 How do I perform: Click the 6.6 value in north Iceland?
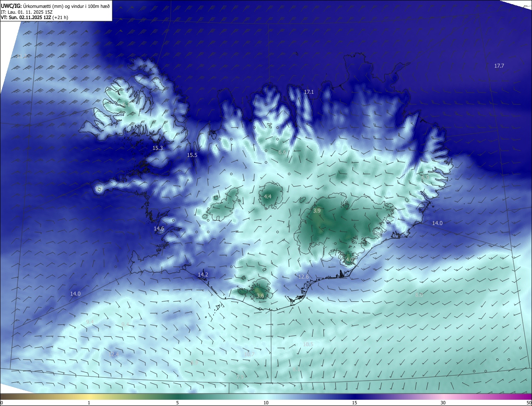[x=282, y=152]
